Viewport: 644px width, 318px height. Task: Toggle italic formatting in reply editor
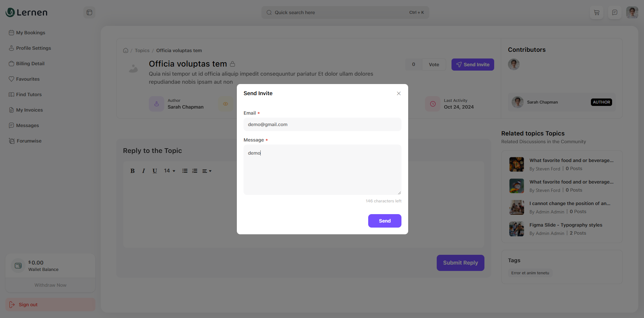click(143, 171)
